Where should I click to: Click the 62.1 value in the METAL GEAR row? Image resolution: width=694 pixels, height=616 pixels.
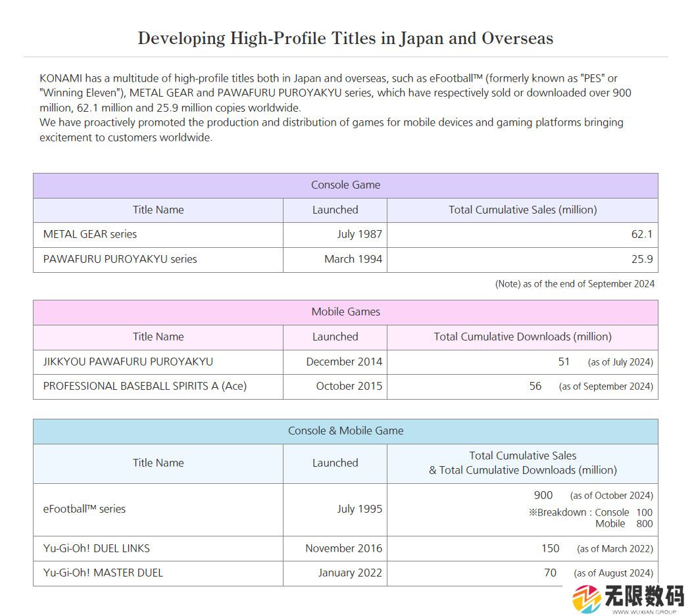[x=642, y=234]
